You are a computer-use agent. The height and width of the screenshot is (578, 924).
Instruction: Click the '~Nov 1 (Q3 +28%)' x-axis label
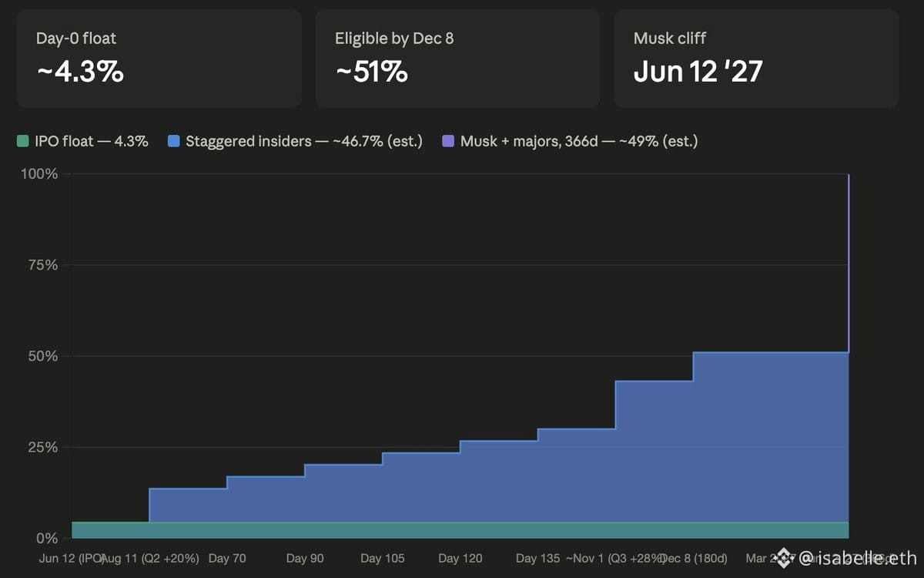[x=615, y=558]
